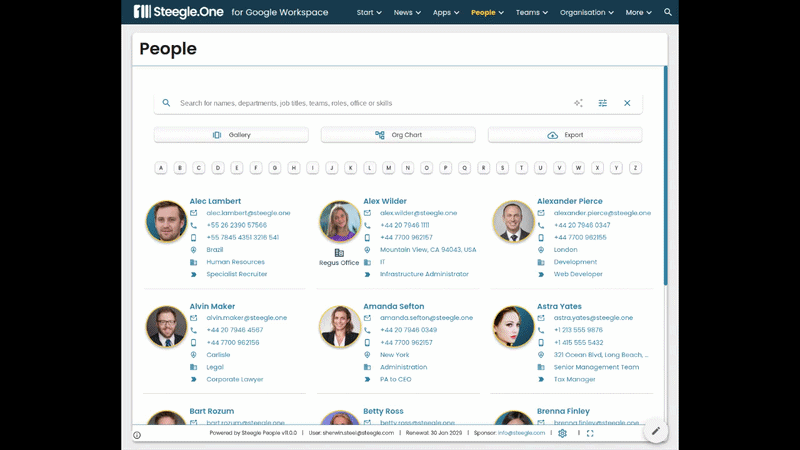This screenshot has width=800, height=450.
Task: Open Amanda Sefton's profile name link
Action: (393, 306)
